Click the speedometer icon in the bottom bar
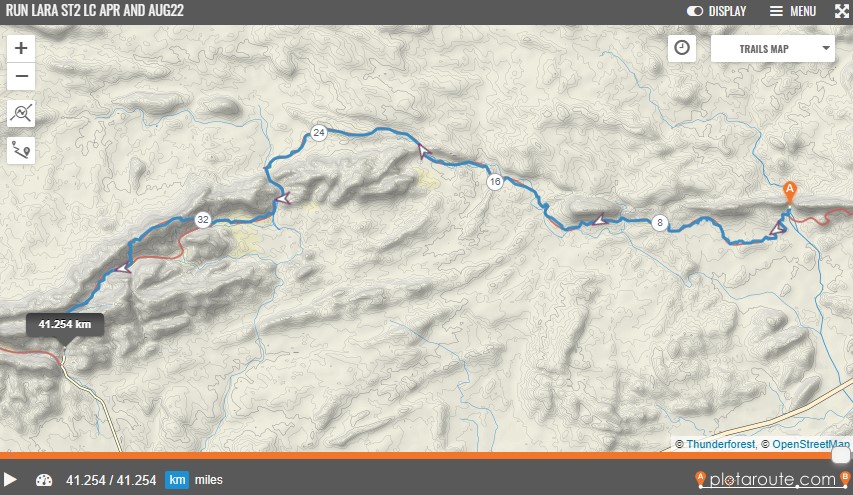The height and width of the screenshot is (495, 853). click(x=44, y=480)
